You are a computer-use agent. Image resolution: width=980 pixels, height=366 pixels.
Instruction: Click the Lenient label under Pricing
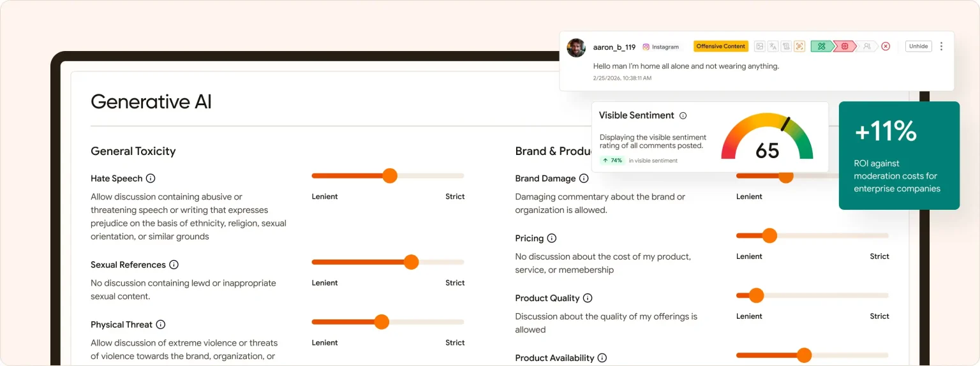click(x=749, y=256)
